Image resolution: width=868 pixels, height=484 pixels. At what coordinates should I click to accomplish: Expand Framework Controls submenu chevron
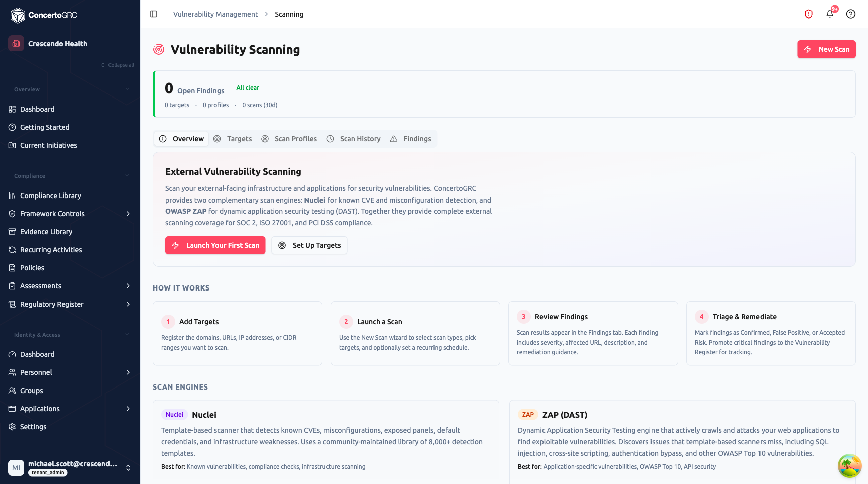click(x=128, y=214)
